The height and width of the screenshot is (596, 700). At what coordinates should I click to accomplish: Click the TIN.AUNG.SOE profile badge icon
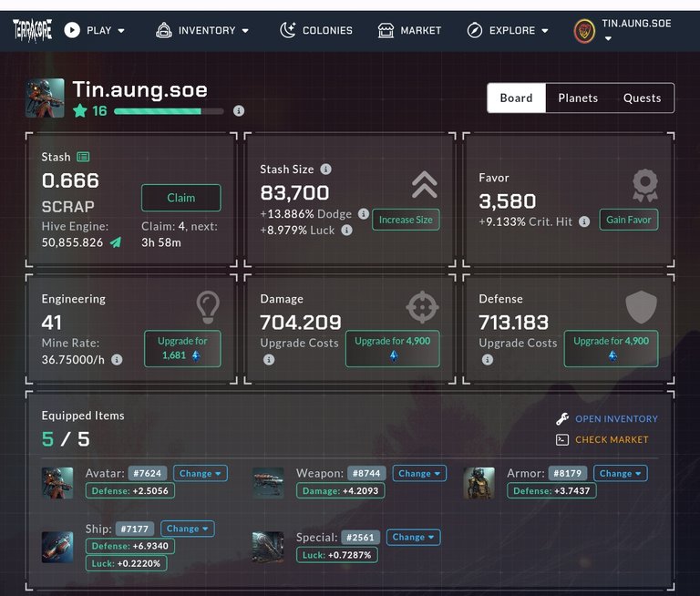click(584, 31)
